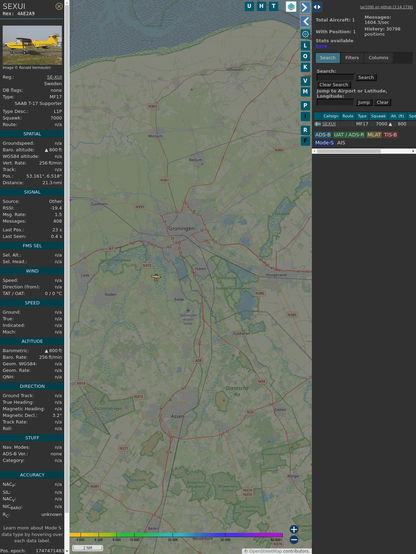The width and height of the screenshot is (416, 554).
Task: Click the M map control button
Action: tap(305, 92)
